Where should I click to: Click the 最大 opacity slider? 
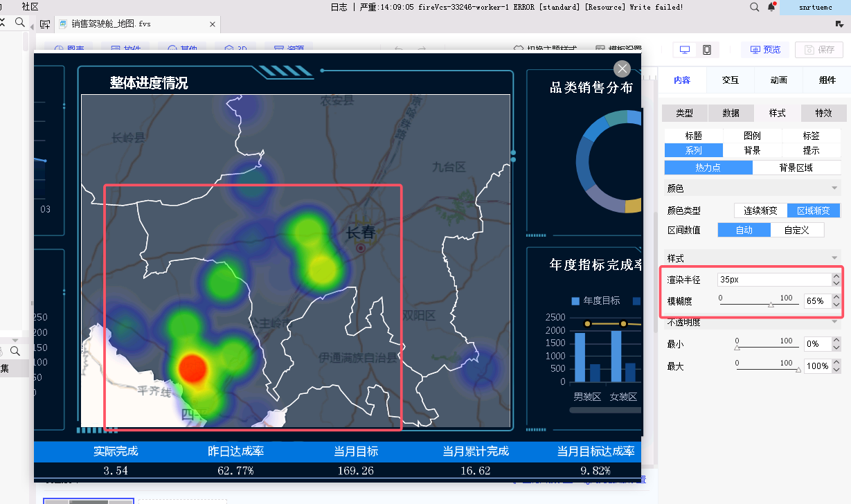point(767,369)
